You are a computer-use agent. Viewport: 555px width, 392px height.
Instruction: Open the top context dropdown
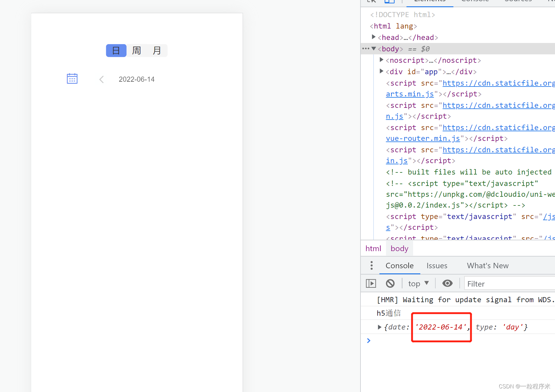(419, 284)
